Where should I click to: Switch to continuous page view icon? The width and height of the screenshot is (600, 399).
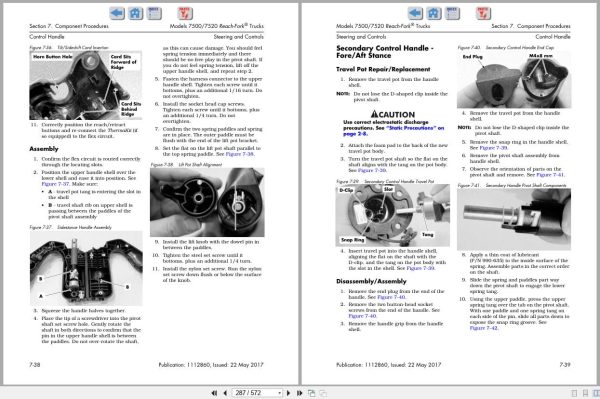(x=585, y=393)
